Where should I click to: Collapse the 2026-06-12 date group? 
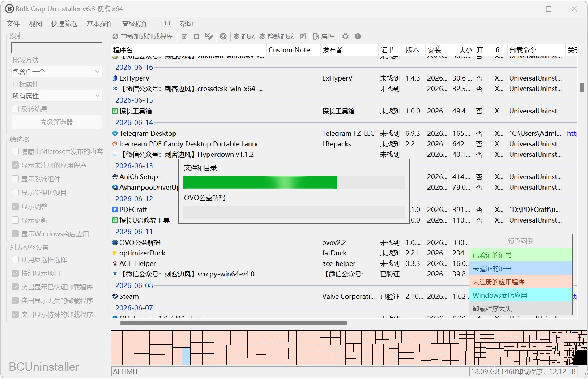tap(134, 199)
